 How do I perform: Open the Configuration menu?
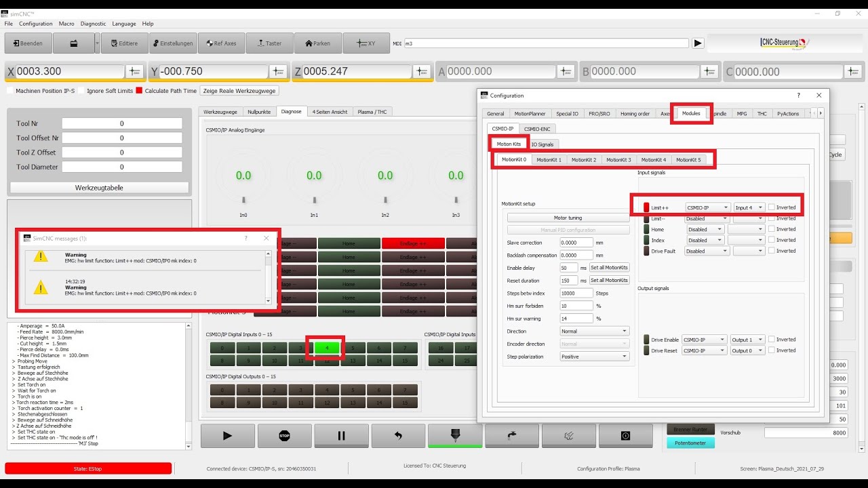36,24
